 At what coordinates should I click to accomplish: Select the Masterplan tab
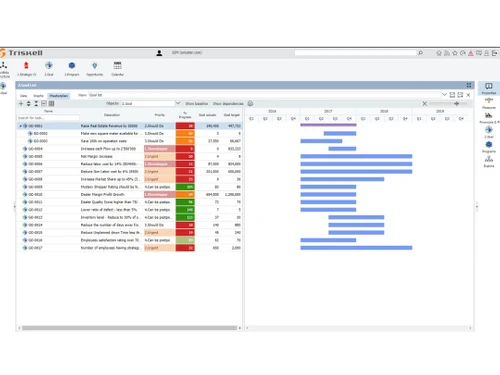(59, 96)
